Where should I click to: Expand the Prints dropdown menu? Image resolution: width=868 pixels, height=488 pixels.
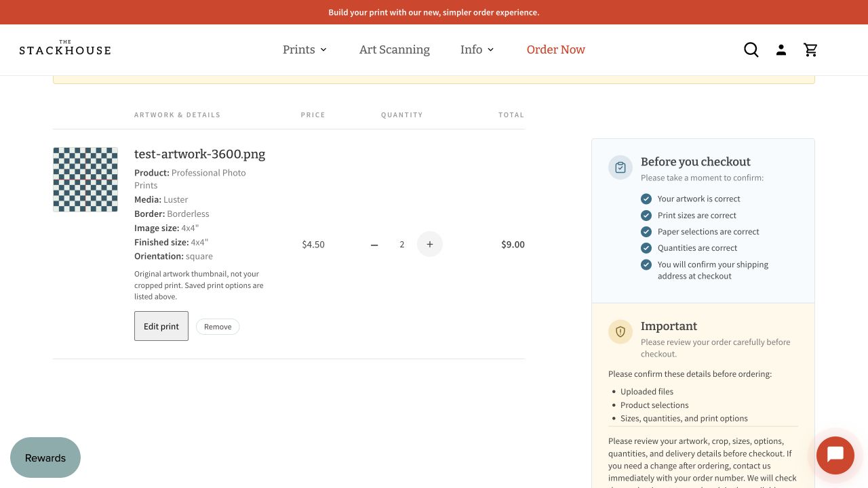(x=305, y=49)
